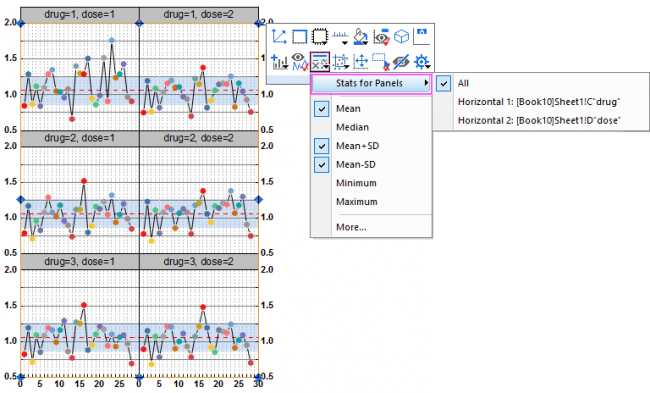
Task: Open the axis tick marks dropdown
Action: (x=340, y=37)
